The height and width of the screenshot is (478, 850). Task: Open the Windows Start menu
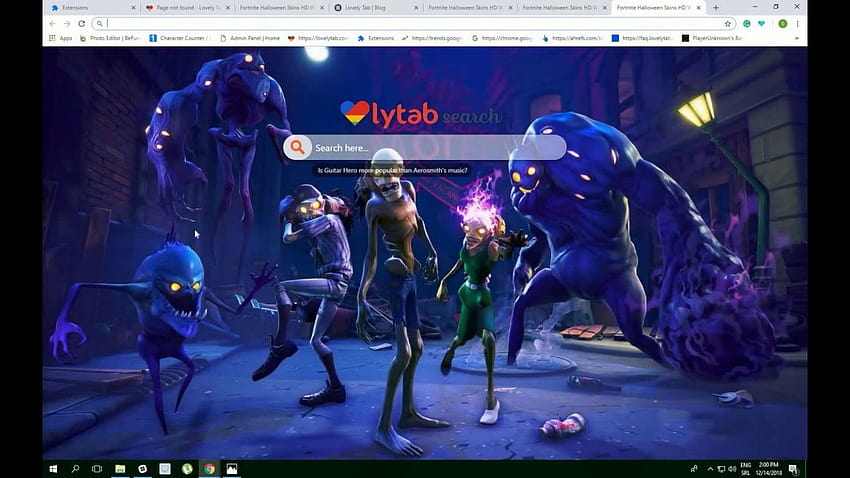pyautogui.click(x=53, y=469)
